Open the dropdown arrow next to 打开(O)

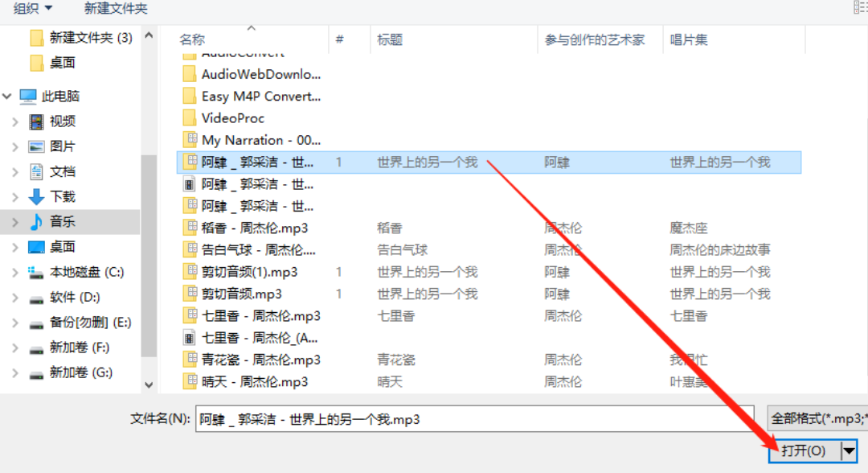coord(849,450)
